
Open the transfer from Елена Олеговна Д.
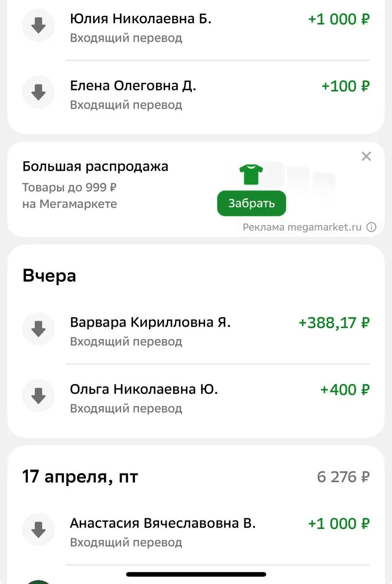click(x=133, y=86)
